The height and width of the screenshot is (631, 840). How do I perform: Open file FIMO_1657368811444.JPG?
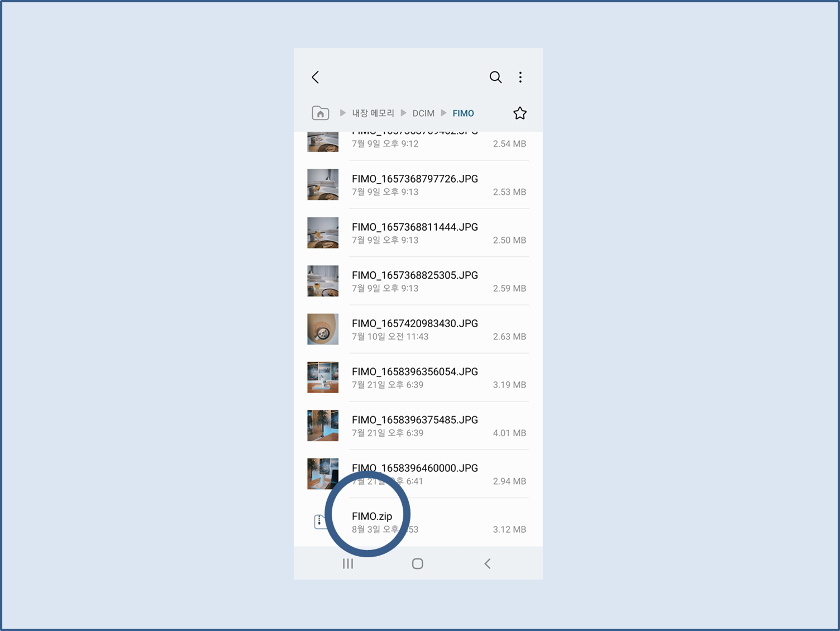point(418,233)
